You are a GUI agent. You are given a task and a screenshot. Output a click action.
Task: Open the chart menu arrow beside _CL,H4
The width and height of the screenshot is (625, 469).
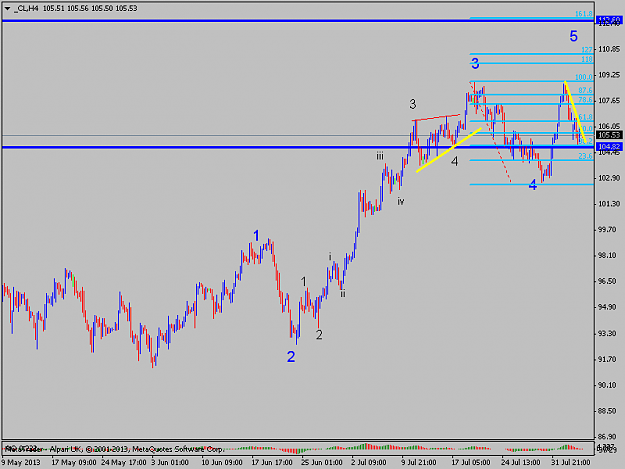[7, 8]
